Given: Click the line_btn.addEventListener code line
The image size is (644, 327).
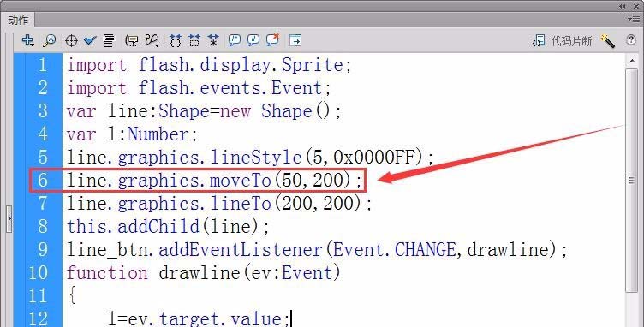Looking at the screenshot, I should point(317,249).
